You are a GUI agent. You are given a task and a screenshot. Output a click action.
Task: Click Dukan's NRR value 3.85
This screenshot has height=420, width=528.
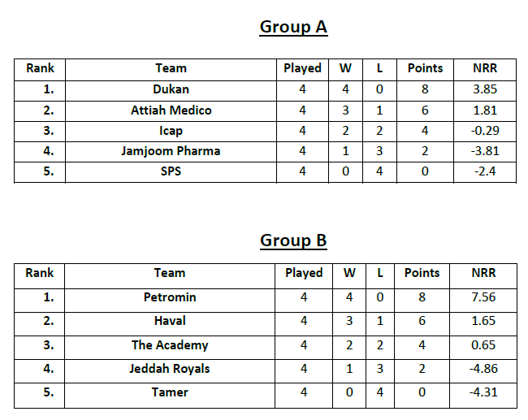click(484, 89)
